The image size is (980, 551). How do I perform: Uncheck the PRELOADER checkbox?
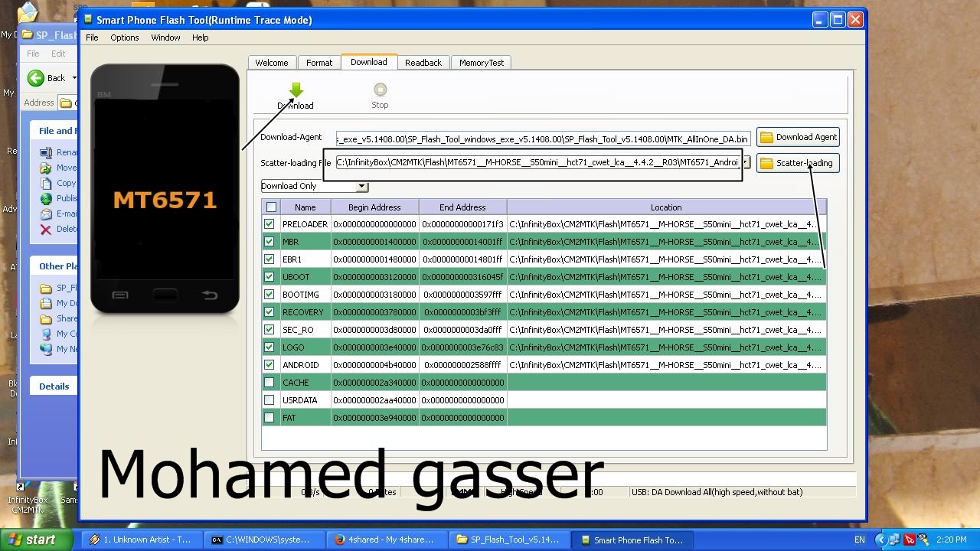pos(269,224)
